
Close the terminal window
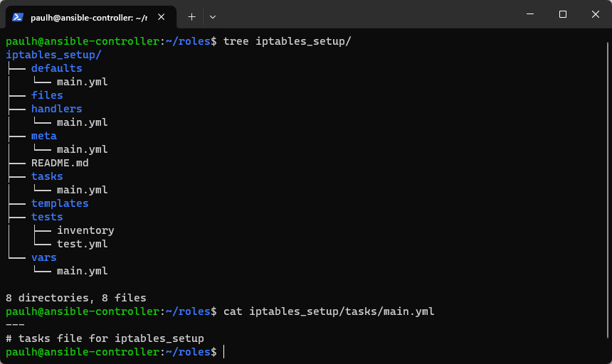[x=595, y=14]
